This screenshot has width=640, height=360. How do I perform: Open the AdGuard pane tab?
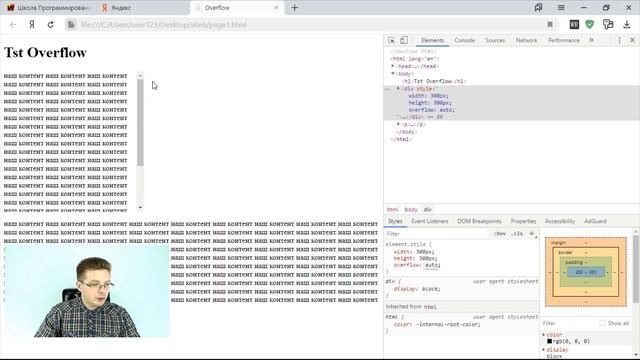(x=595, y=221)
